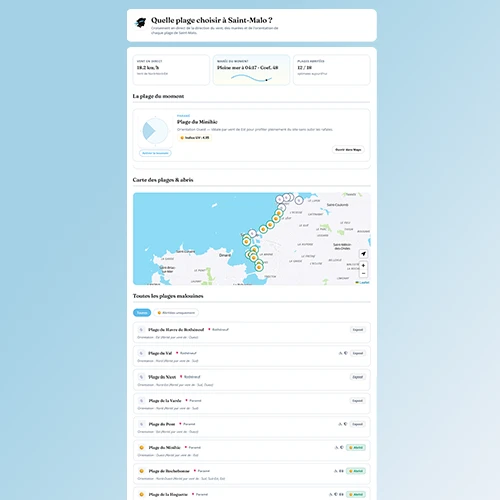Click the sun icon of Plage de Rochebonne
Viewport: 500px width, 500px height.
click(x=141, y=471)
